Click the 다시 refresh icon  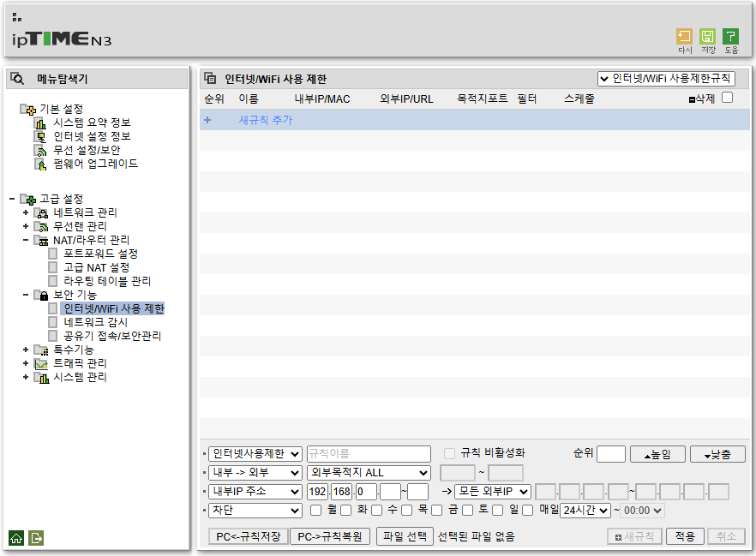point(684,37)
